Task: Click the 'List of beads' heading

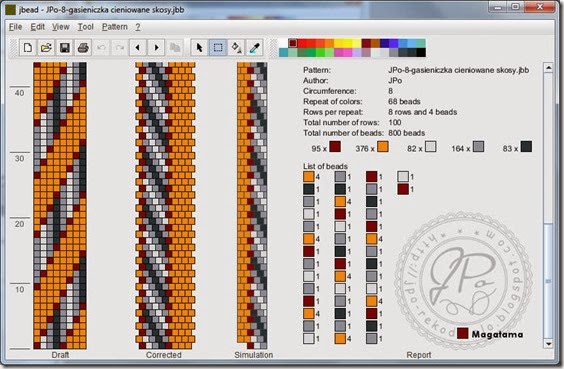Action: [325, 166]
